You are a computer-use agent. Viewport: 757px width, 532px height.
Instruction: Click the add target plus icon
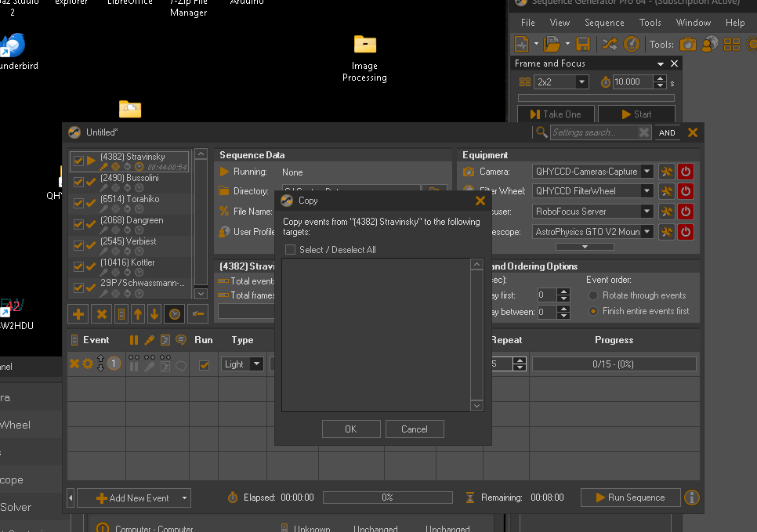pyautogui.click(x=78, y=314)
